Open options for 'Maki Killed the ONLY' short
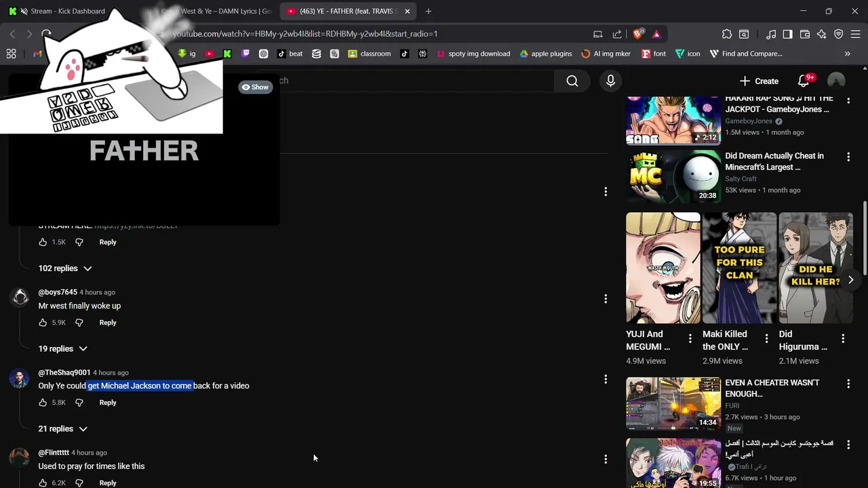Viewport: 868px width, 488px height. (x=767, y=338)
